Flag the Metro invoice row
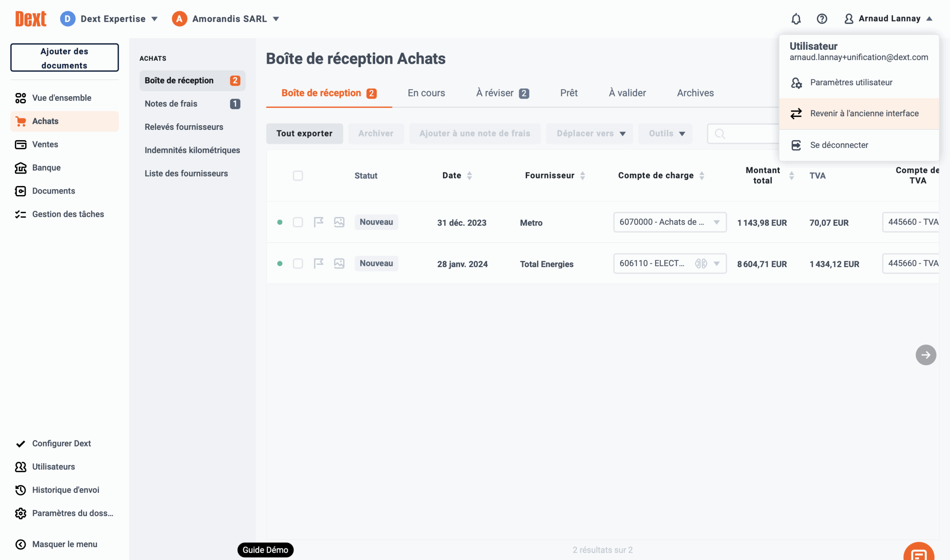The height and width of the screenshot is (560, 950). point(319,222)
